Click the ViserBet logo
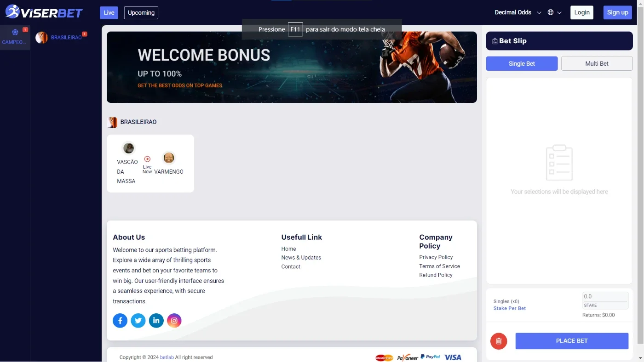 [x=44, y=11]
